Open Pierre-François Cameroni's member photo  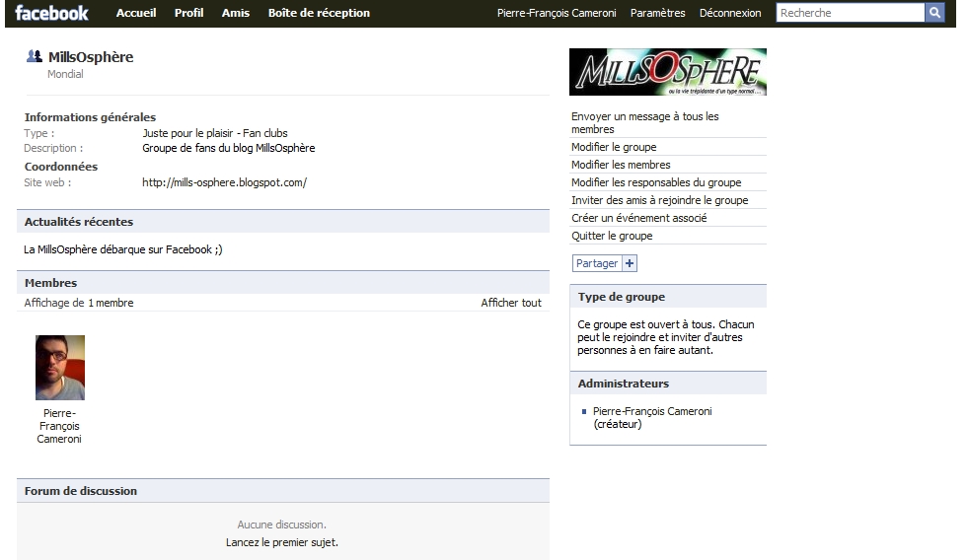[60, 368]
